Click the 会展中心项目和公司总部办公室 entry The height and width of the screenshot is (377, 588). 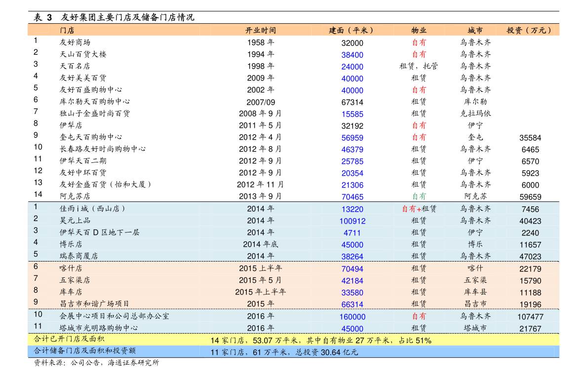tap(114, 316)
